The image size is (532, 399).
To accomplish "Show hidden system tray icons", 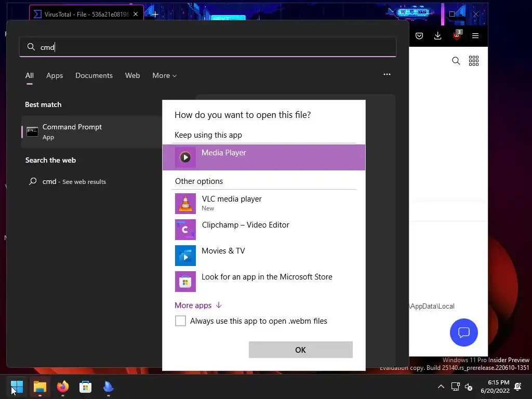I will coord(441,387).
